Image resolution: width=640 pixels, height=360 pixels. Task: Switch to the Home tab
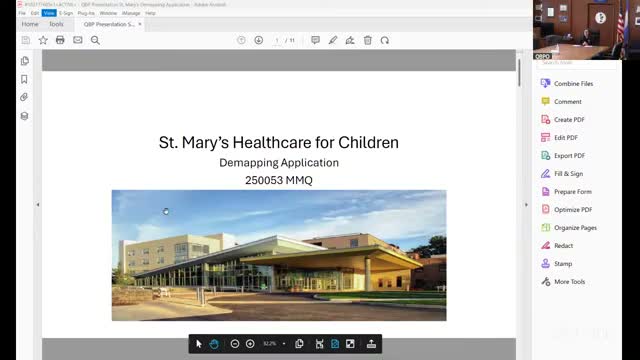point(30,24)
